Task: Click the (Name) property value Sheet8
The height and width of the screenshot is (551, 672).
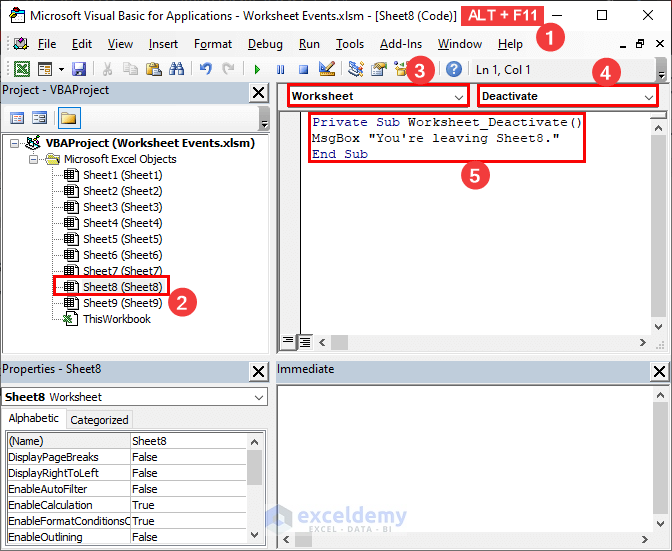Action: coord(189,441)
